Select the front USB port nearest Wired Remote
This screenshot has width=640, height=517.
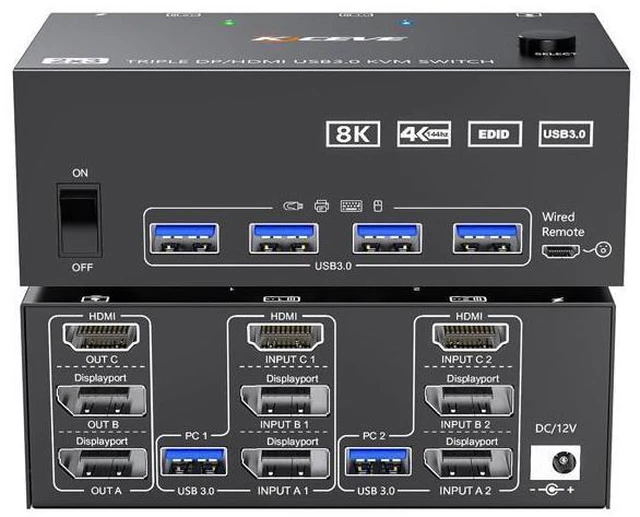click(x=487, y=238)
